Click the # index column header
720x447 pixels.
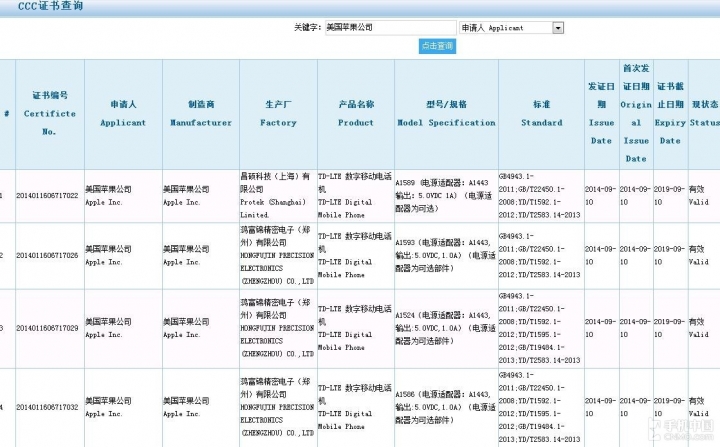7,113
